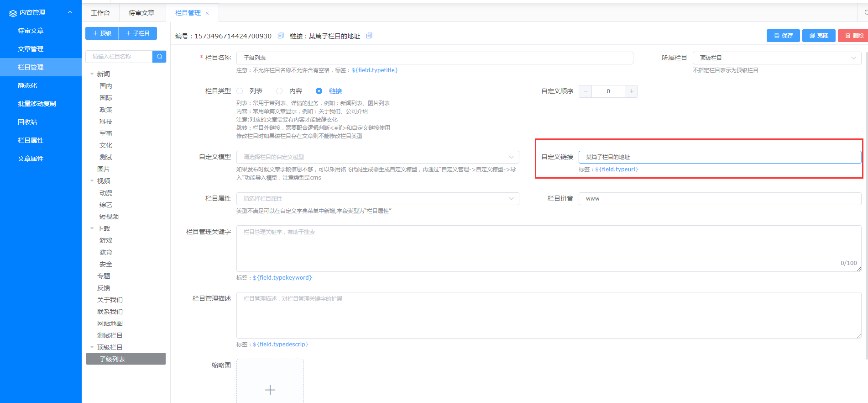Copy the column ID number icon
This screenshot has height=403, width=868.
pos(281,36)
